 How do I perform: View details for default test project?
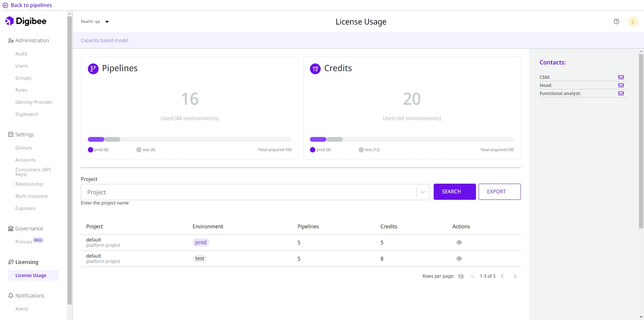point(459,259)
